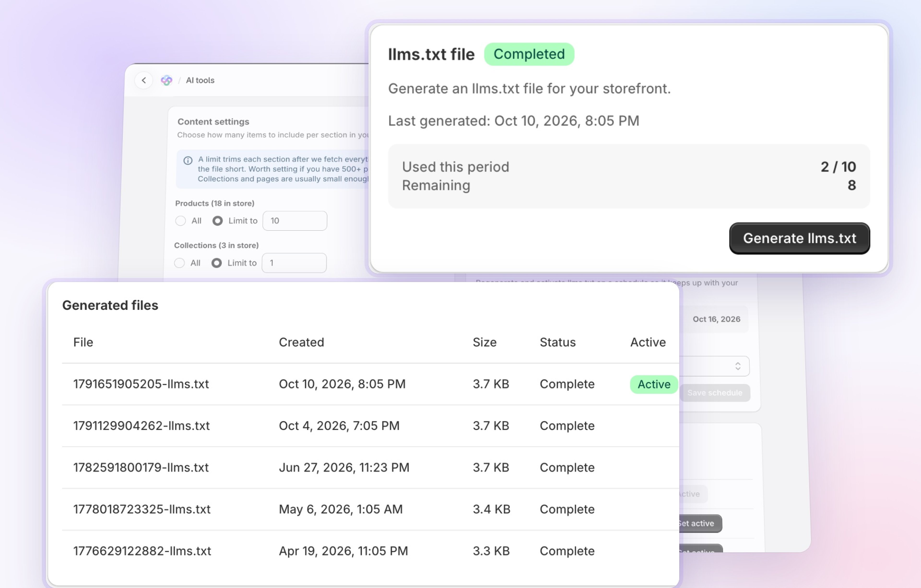Screen dimensions: 921x588
Task: Select All radio for Products
Action: [181, 221]
